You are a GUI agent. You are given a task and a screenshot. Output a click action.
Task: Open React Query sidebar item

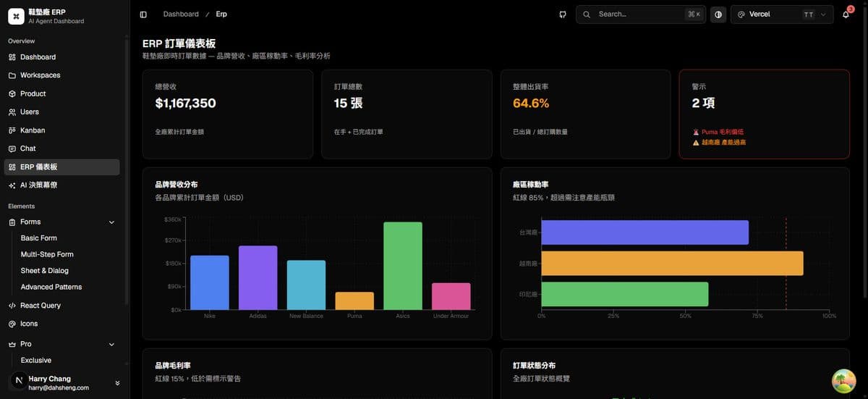(x=63, y=306)
